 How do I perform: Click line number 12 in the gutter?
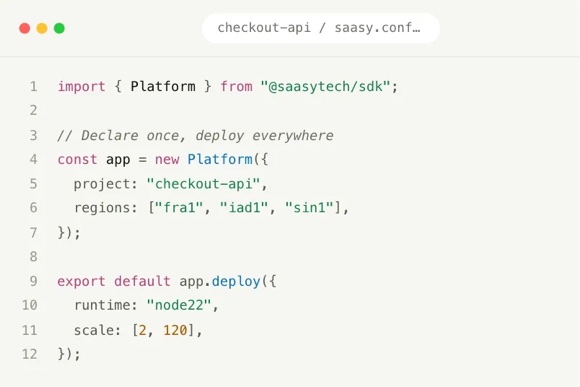tap(30, 354)
